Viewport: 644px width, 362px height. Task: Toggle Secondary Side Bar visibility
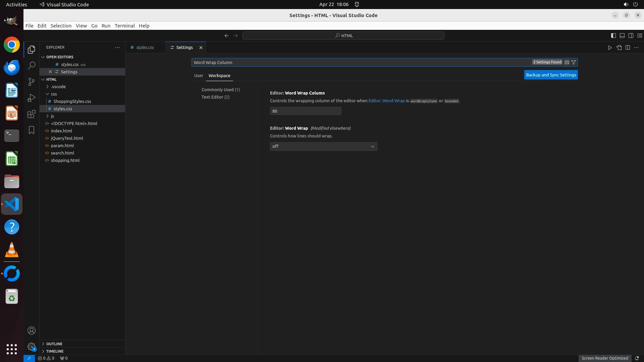(631, 36)
